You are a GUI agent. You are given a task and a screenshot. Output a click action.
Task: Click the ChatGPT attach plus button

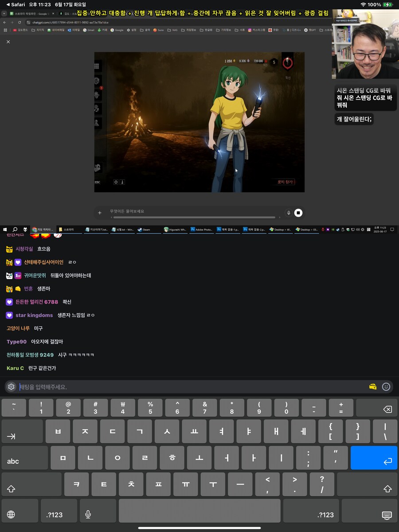100,213
